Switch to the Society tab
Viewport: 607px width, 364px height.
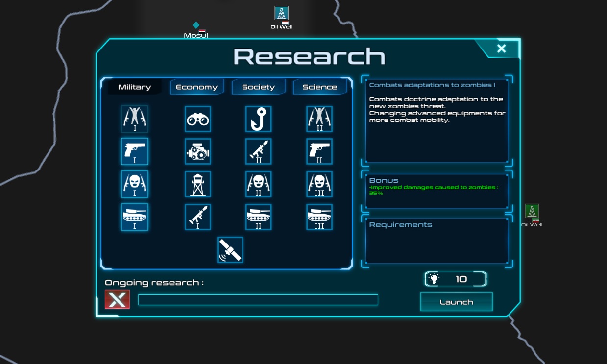pos(259,87)
